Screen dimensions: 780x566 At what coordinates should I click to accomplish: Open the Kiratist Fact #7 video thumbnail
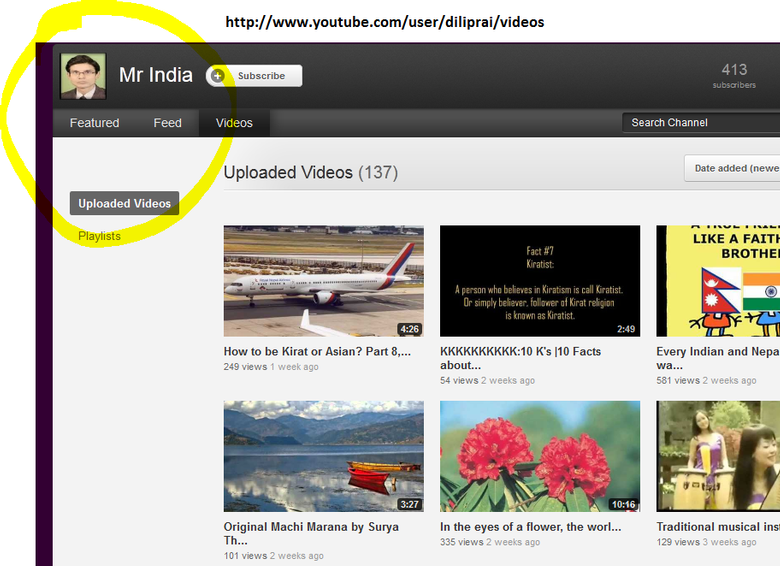click(x=539, y=280)
